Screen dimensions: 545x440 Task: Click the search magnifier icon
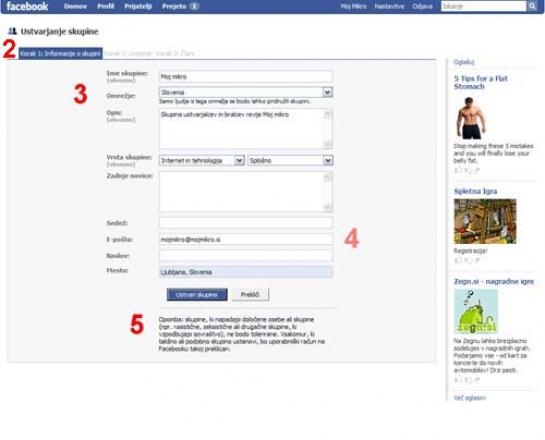pos(532,6)
